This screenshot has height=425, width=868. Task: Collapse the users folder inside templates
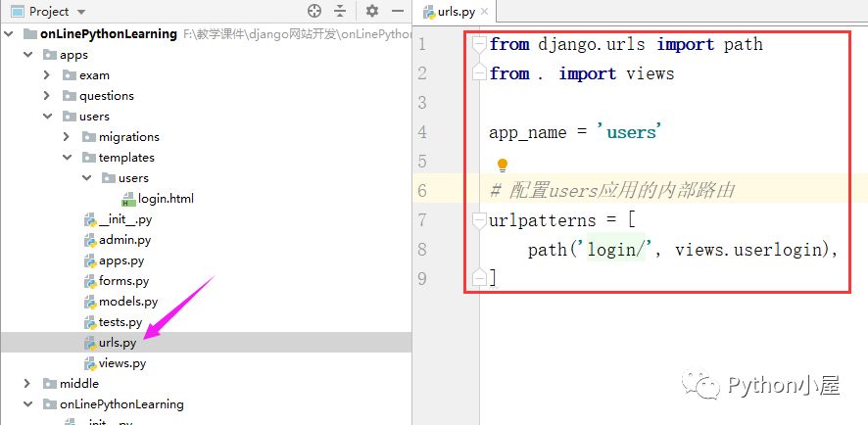pyautogui.click(x=86, y=177)
